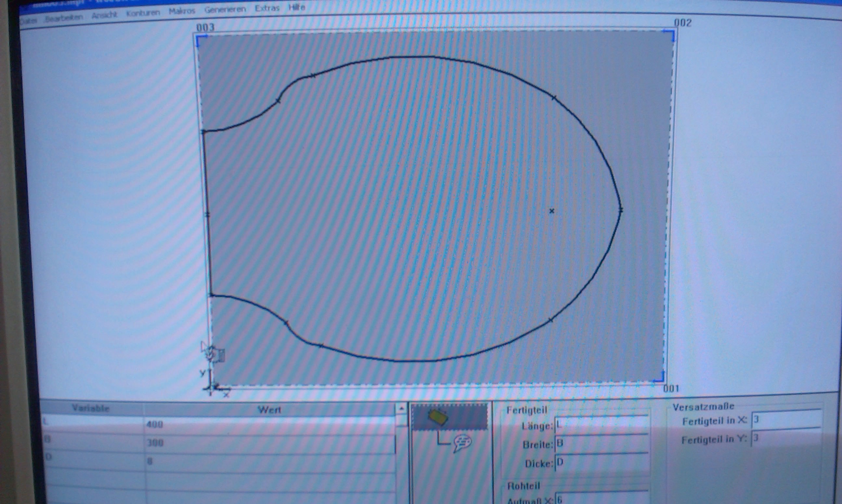Viewport: 842px width, 504px height.
Task: Open the Konturen menu
Action: tap(143, 13)
